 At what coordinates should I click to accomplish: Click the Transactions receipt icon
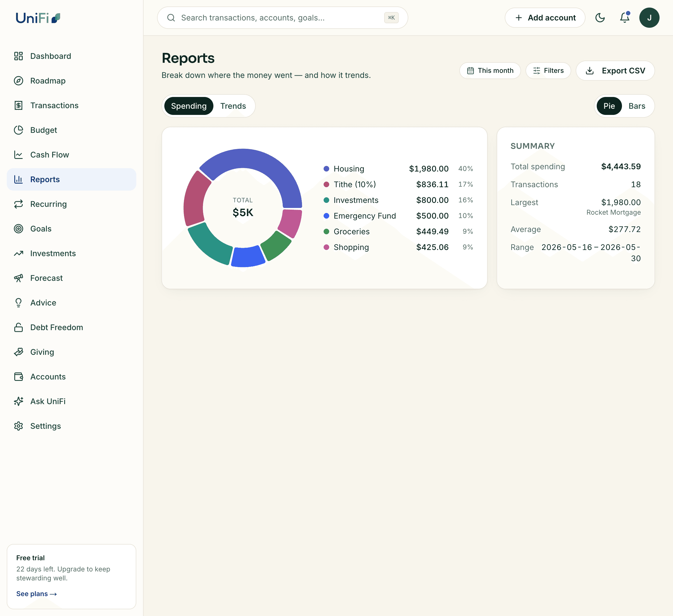[18, 105]
